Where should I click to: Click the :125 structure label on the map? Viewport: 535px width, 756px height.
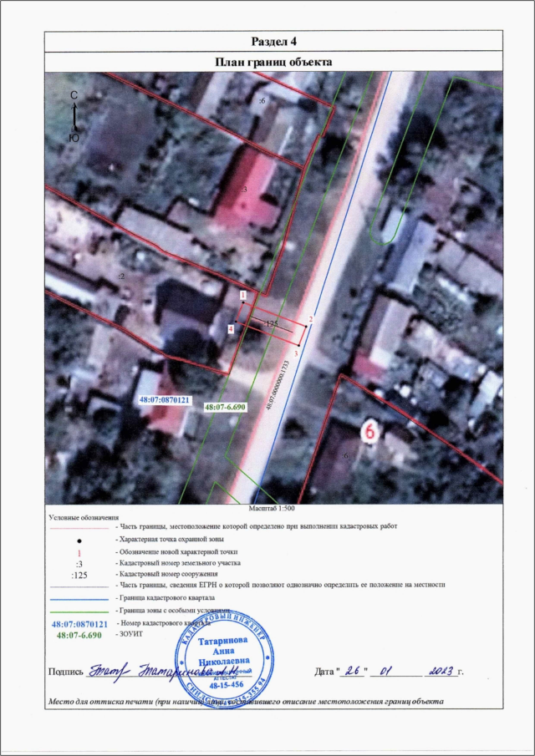pyautogui.click(x=269, y=322)
